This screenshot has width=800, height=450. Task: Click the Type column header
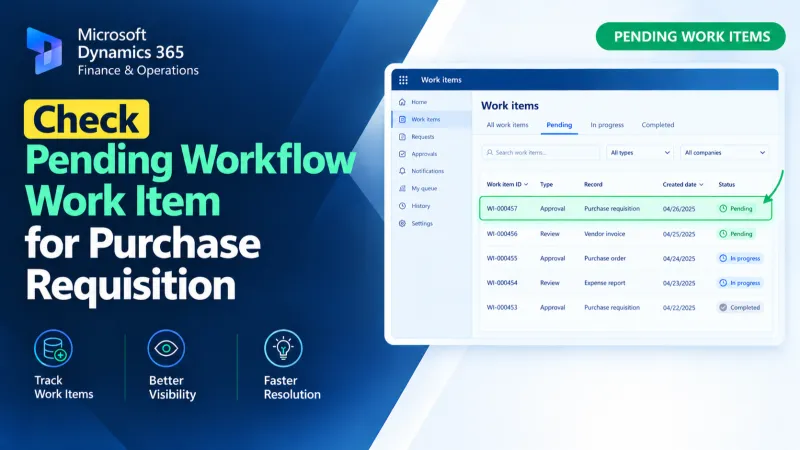coord(546,185)
